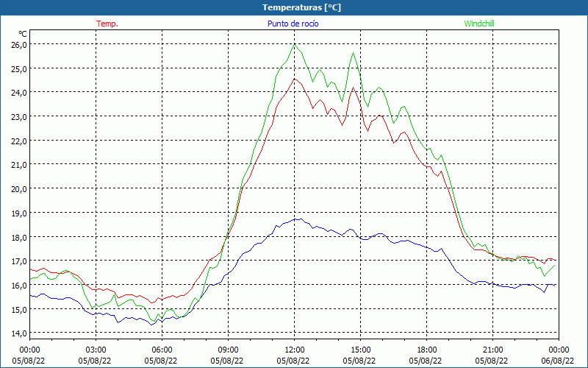Select the blue 'Punto de rocío' legend label
The height and width of the screenshot is (368, 588).
[293, 24]
